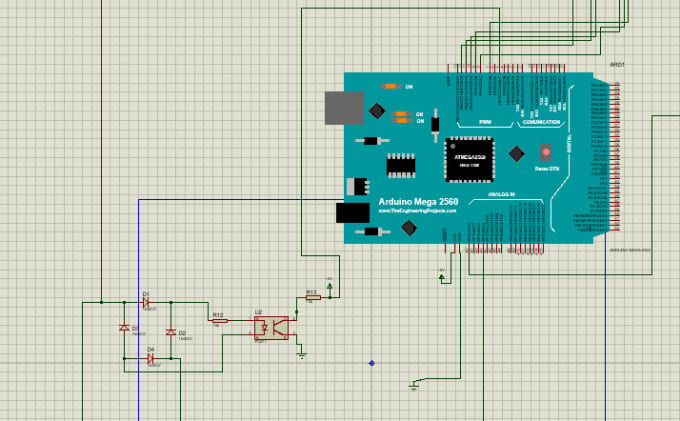Select optocoupler U2 component
The width and height of the screenshot is (680, 421).
(x=271, y=328)
